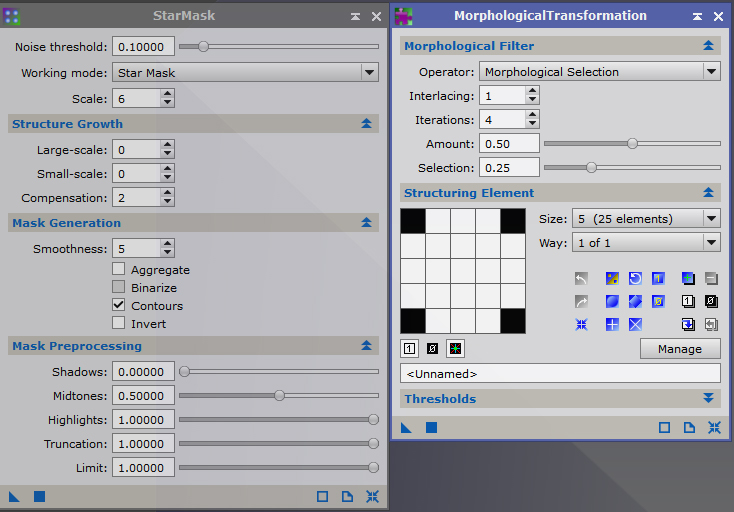Increase the Iterations spinner value
The image size is (734, 512).
point(532,115)
